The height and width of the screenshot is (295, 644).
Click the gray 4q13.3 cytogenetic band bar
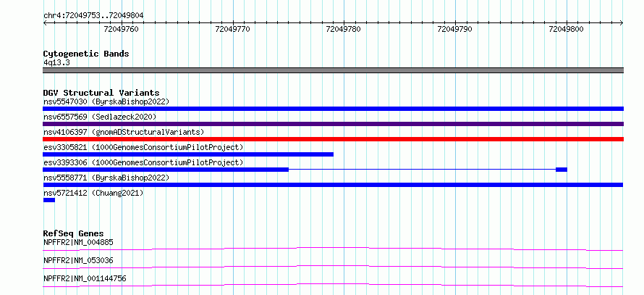click(x=333, y=70)
